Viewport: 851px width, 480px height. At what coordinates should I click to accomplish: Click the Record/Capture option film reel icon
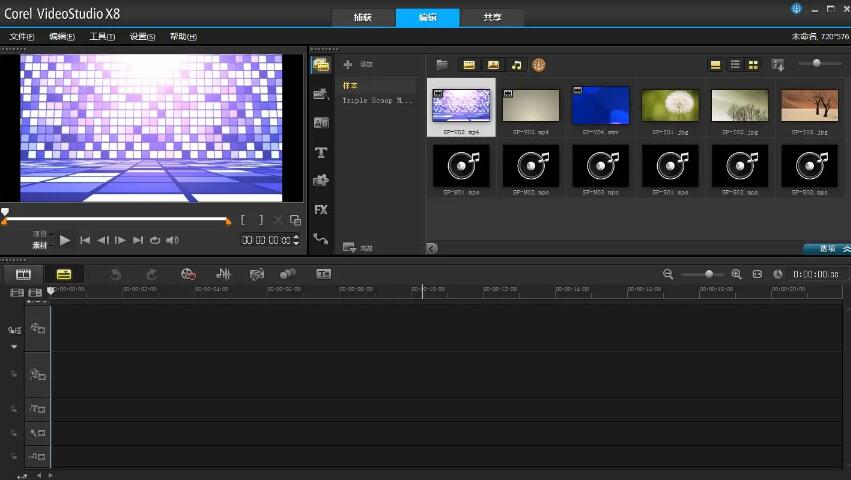click(188, 274)
